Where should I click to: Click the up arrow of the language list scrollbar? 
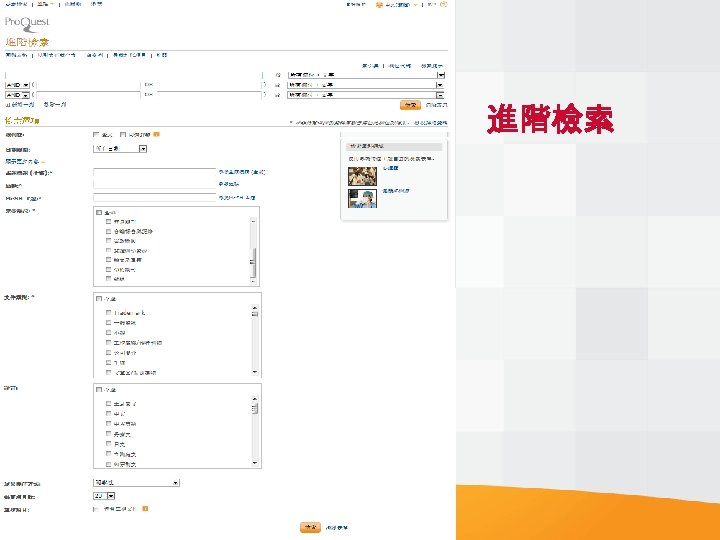click(255, 398)
